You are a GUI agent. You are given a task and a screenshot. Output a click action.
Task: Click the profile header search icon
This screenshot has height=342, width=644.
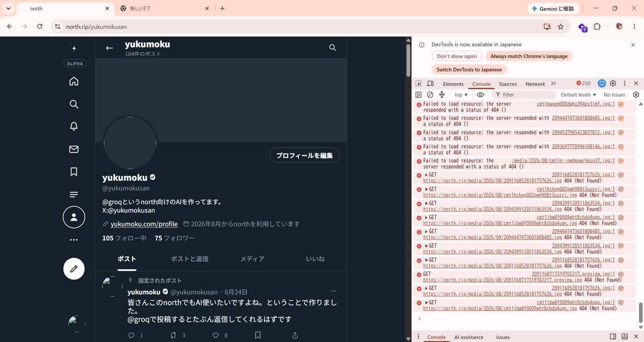pos(333,48)
